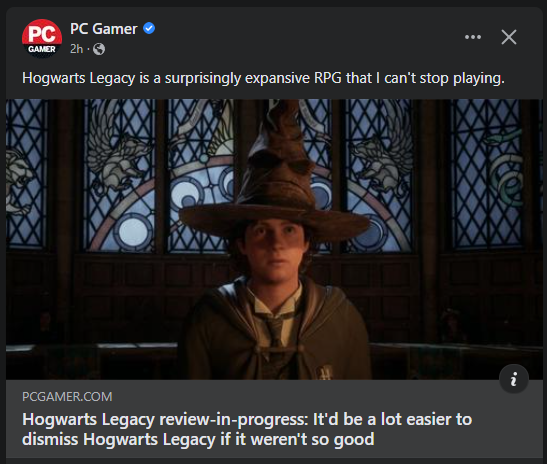Click the info icon on article image
The image size is (547, 464).
514,379
